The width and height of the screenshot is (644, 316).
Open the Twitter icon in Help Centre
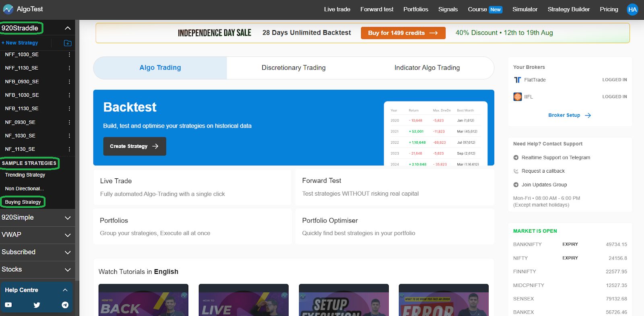(37, 305)
